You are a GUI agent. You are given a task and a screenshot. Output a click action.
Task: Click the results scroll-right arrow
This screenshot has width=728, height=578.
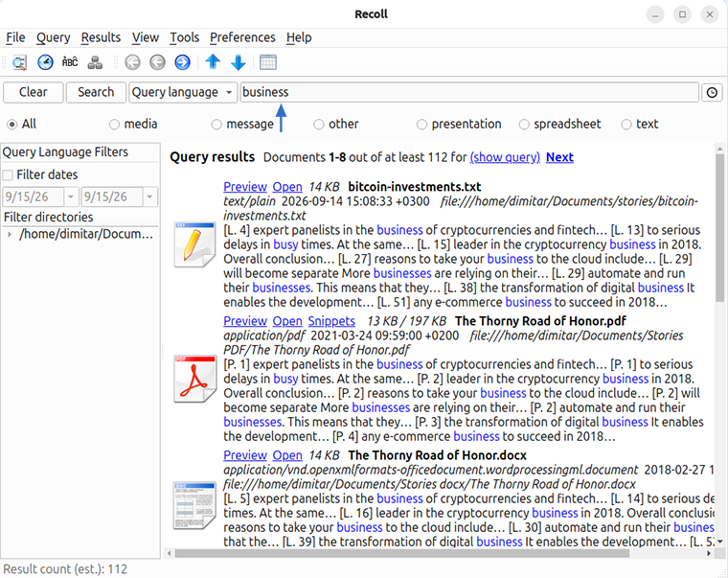pos(709,553)
